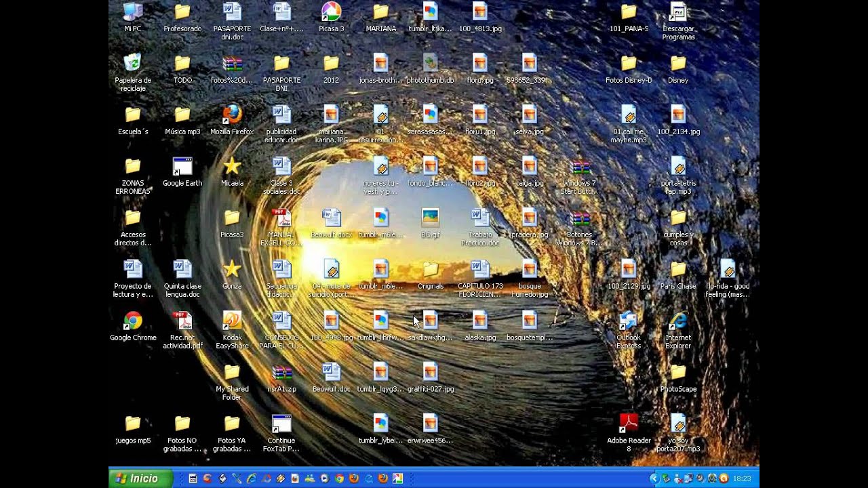Open the PhotoScape folder on the desktop
Viewport: 868px width, 488px height.
point(678,373)
